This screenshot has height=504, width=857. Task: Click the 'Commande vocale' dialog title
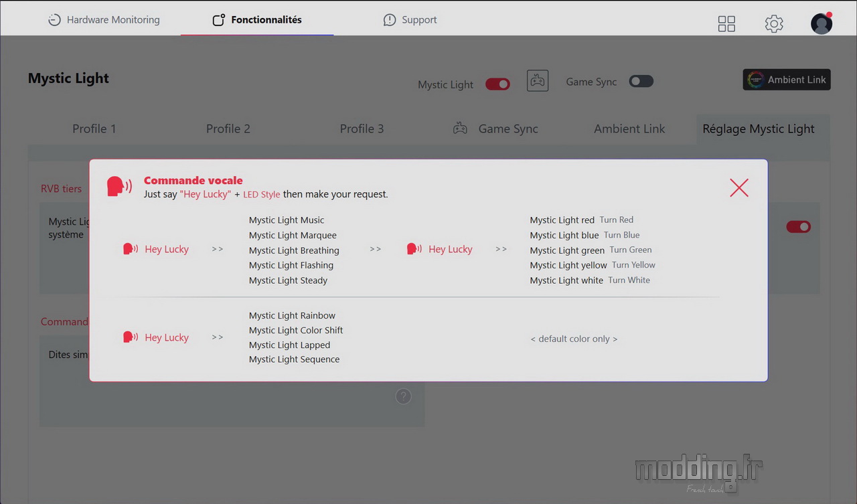pyautogui.click(x=193, y=180)
